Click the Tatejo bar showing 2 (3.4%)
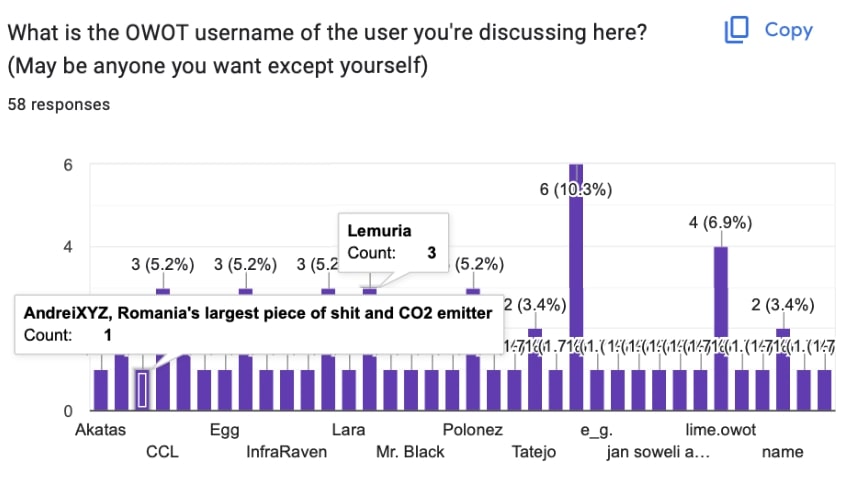Image resolution: width=848 pixels, height=478 pixels. (x=535, y=368)
